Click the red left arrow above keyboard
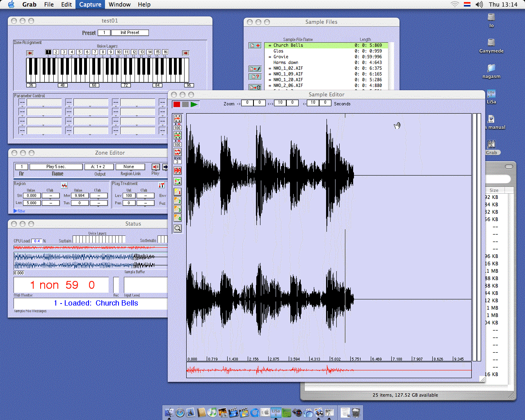The width and height of the screenshot is (525, 420). (30, 53)
